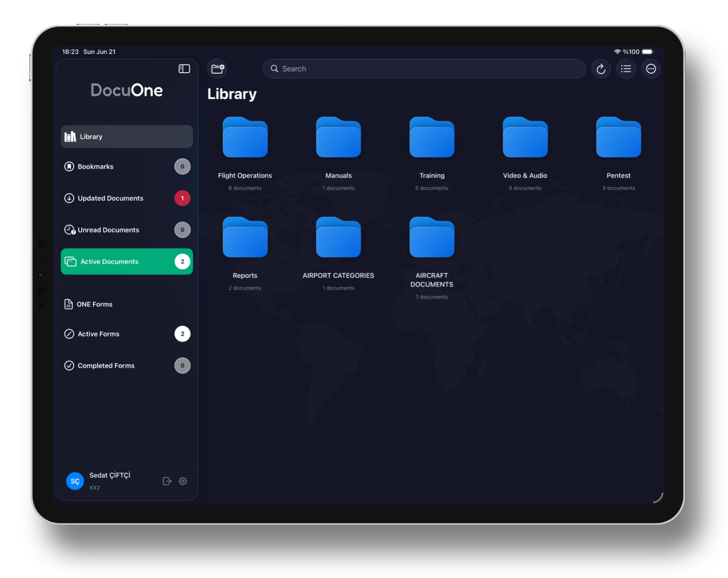This screenshot has width=728, height=578.
Task: Click the Active Documents button
Action: (x=127, y=261)
